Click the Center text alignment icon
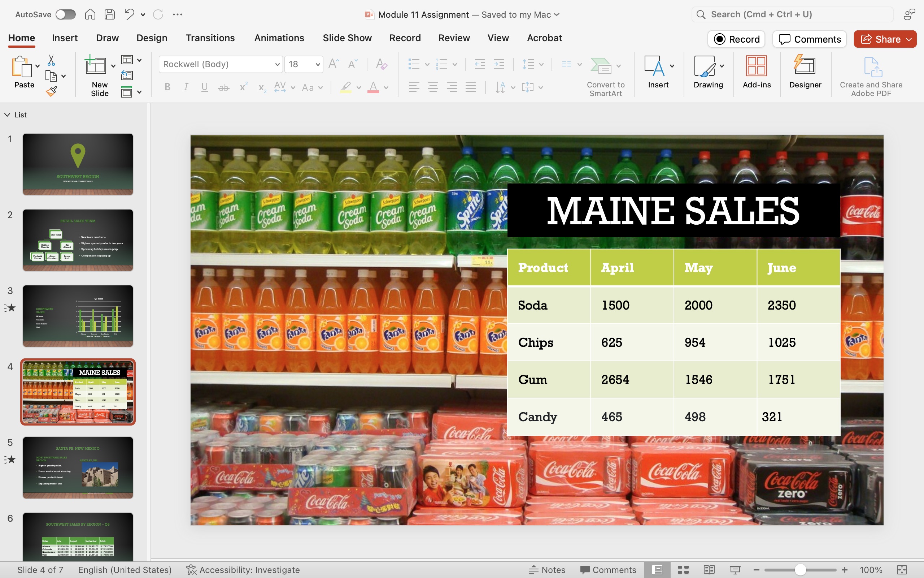Image resolution: width=924 pixels, height=578 pixels. [433, 87]
